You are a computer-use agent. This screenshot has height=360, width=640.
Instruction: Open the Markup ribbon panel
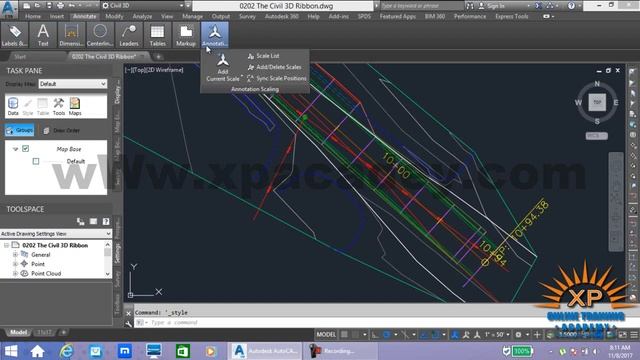[x=186, y=35]
